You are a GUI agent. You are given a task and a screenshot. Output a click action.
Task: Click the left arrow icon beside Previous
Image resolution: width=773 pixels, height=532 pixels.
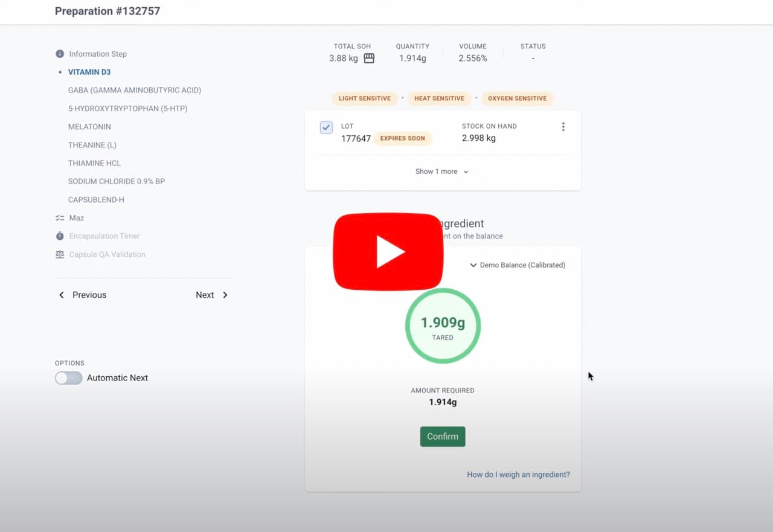click(61, 295)
